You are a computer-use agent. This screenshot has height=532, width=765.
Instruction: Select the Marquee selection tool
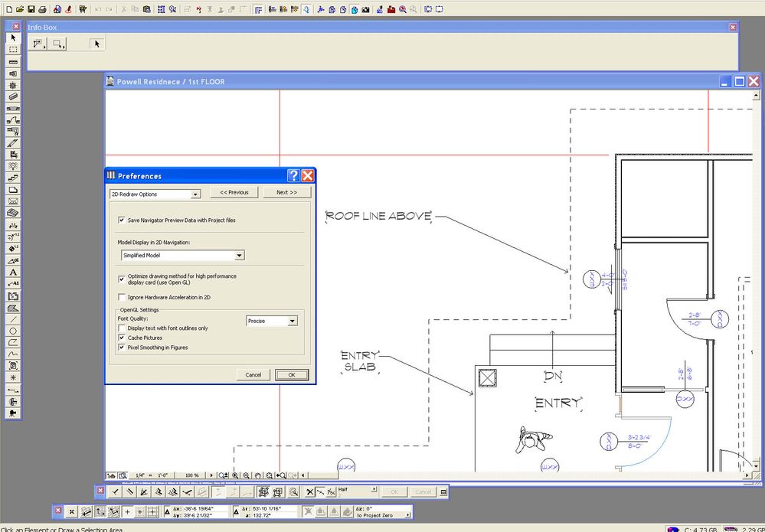(14, 49)
